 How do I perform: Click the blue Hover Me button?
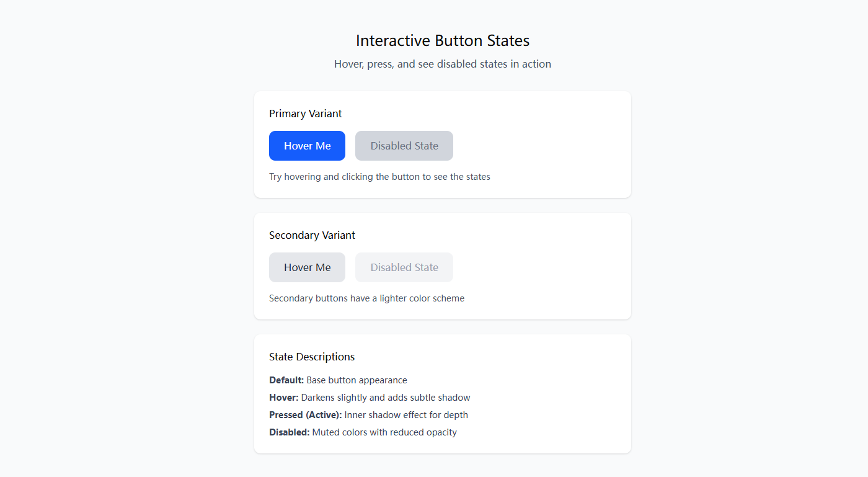(x=307, y=146)
